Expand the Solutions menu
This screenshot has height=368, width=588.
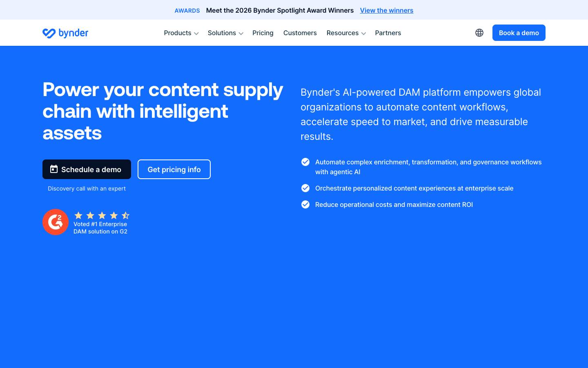[225, 33]
